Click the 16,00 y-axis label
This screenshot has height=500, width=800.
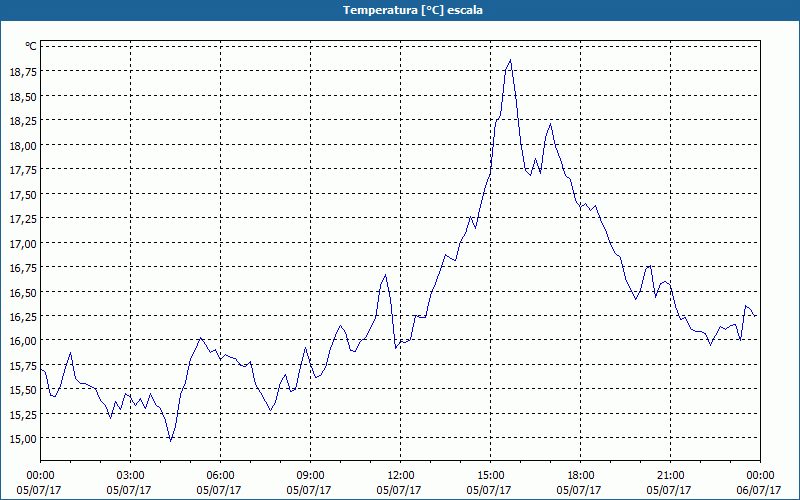[23, 340]
